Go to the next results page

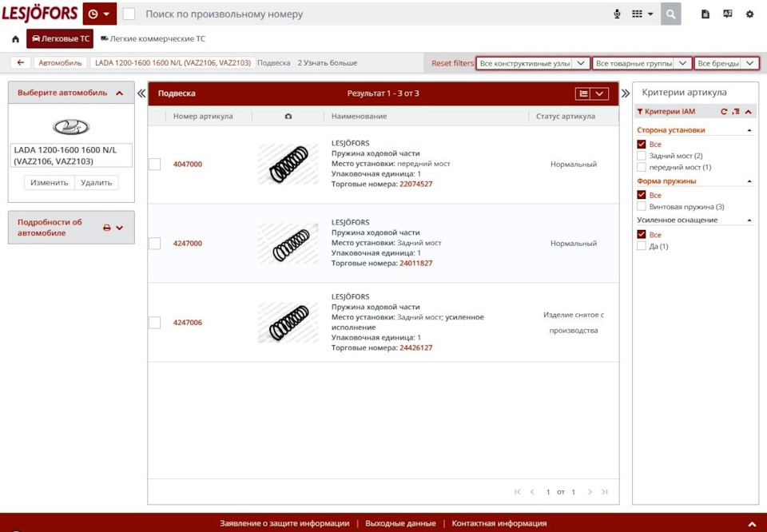coord(590,492)
